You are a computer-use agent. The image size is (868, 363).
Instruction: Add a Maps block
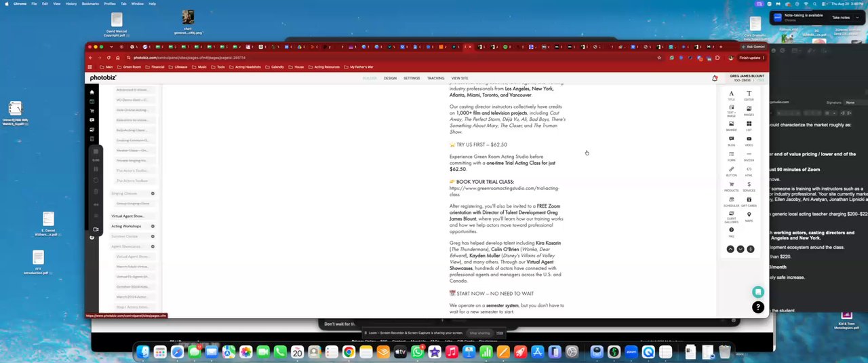pyautogui.click(x=749, y=216)
